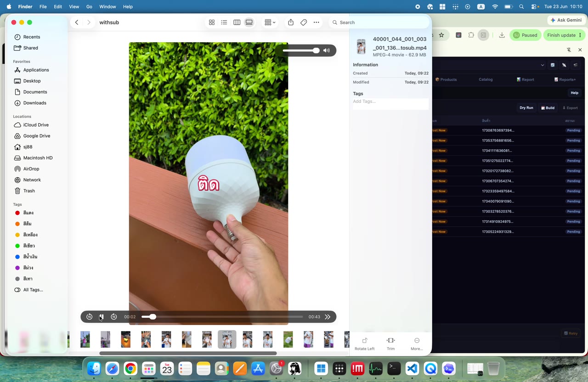
Task: Skip forward 15 seconds in video
Action: [x=114, y=317]
